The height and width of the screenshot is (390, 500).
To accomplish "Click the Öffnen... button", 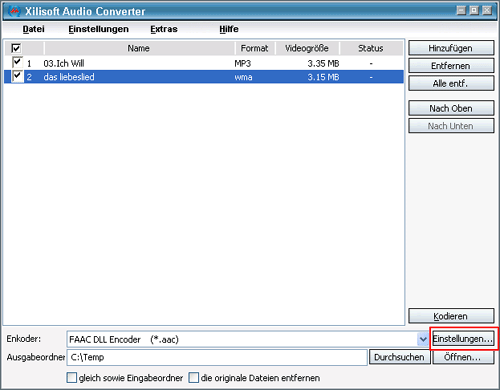I will pyautogui.click(x=463, y=357).
